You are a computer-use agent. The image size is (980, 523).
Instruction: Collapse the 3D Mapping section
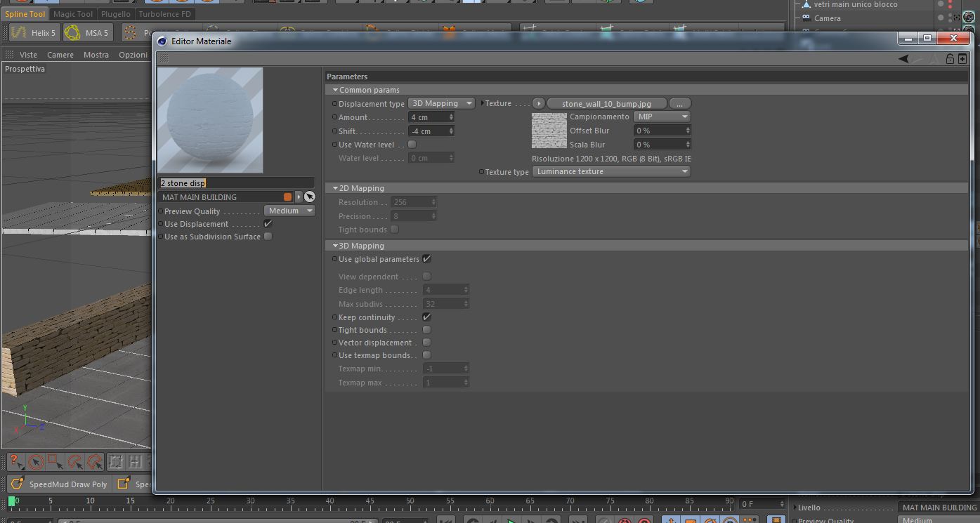(x=336, y=246)
